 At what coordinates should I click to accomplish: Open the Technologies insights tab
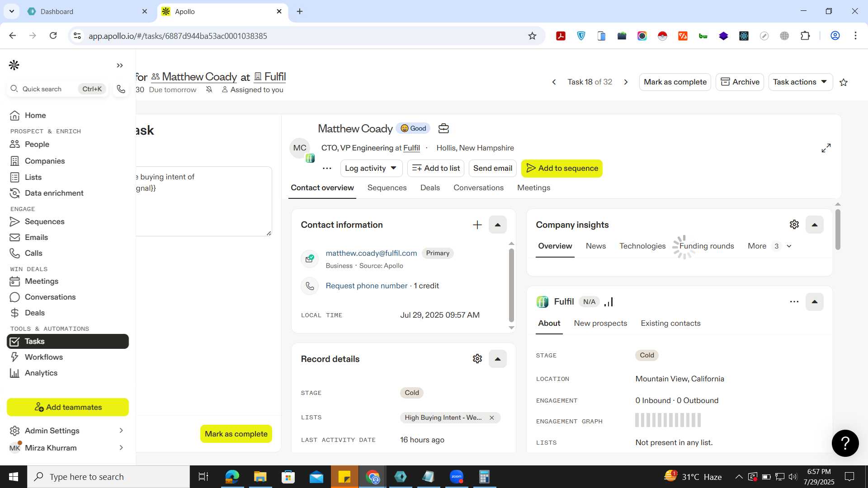[642, 246]
